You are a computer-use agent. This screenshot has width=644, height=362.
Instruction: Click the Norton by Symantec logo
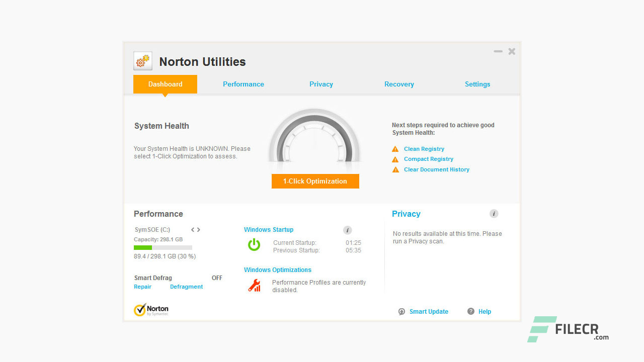(151, 310)
